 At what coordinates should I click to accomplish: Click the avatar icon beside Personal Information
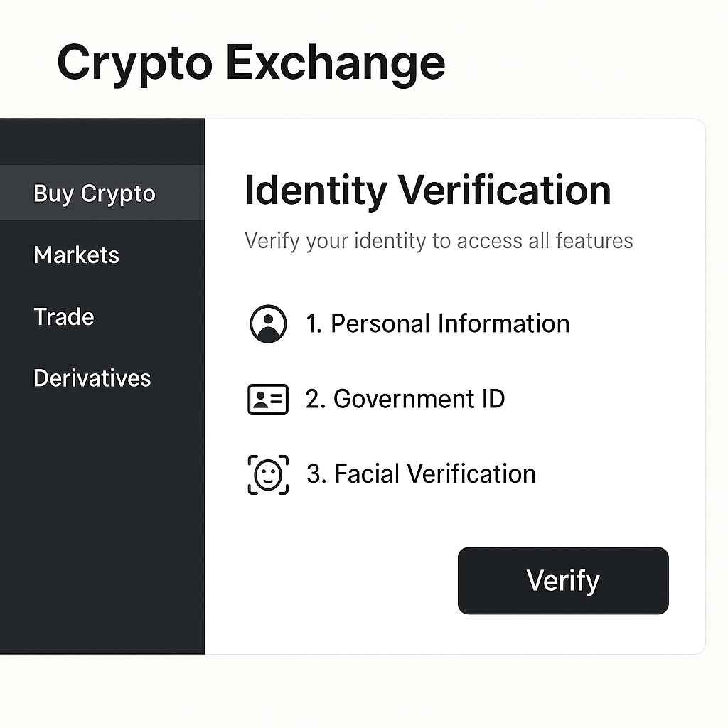[x=268, y=325]
